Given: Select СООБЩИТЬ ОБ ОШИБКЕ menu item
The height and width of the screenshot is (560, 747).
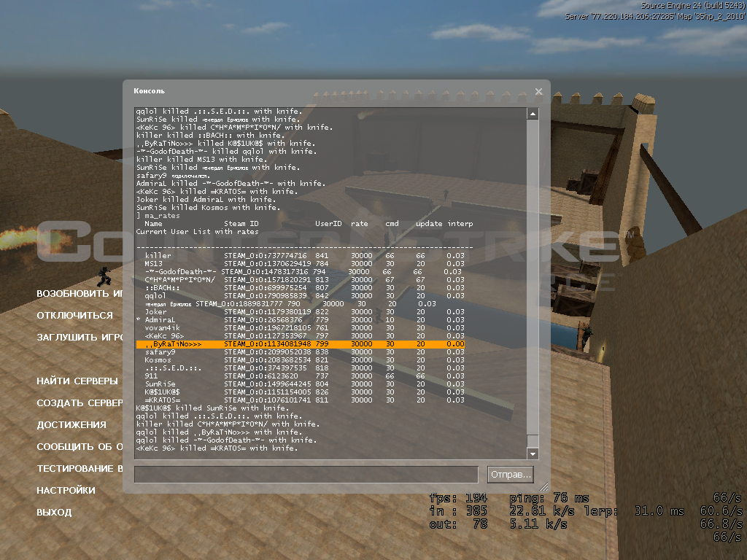Looking at the screenshot, I should 80,447.
